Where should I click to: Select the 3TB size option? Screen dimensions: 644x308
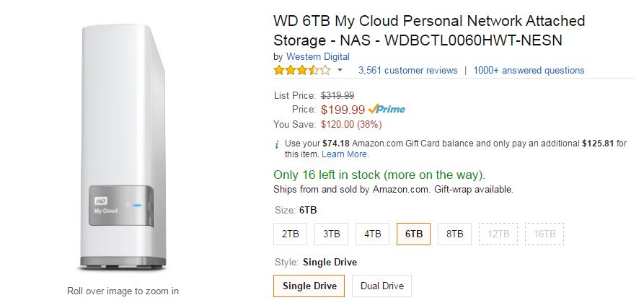click(332, 234)
